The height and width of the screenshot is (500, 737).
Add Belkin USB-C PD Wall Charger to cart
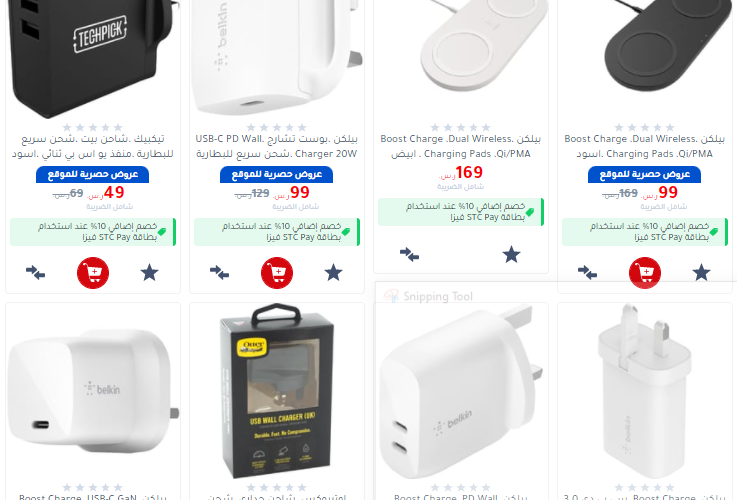tap(277, 273)
